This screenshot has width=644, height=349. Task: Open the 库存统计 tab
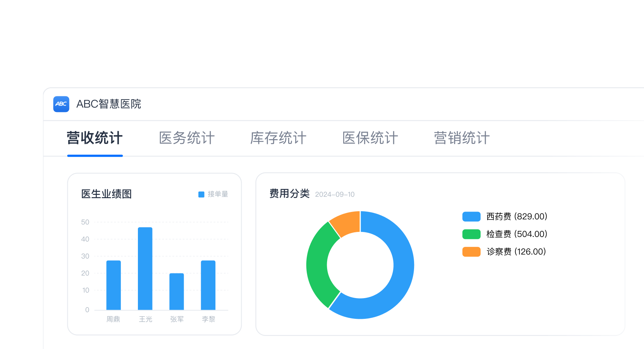click(x=278, y=139)
